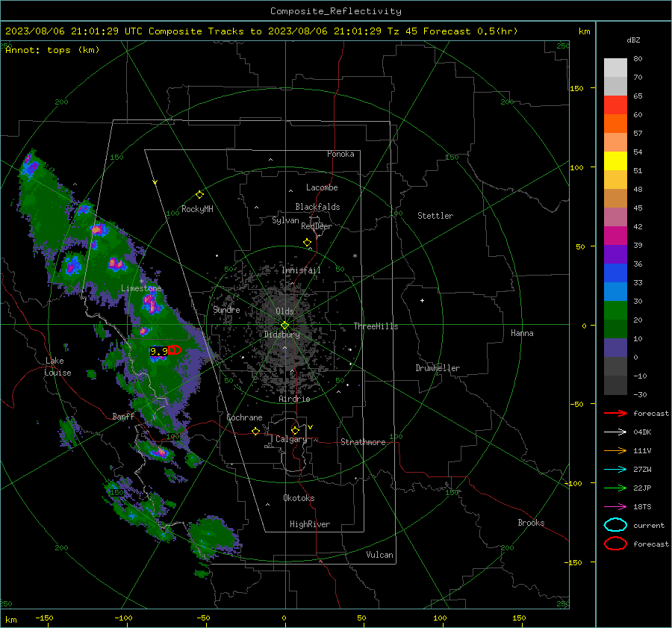Click the yellow radar-center diamond near Didsbury
This screenshot has height=628, width=672.
pos(284,325)
